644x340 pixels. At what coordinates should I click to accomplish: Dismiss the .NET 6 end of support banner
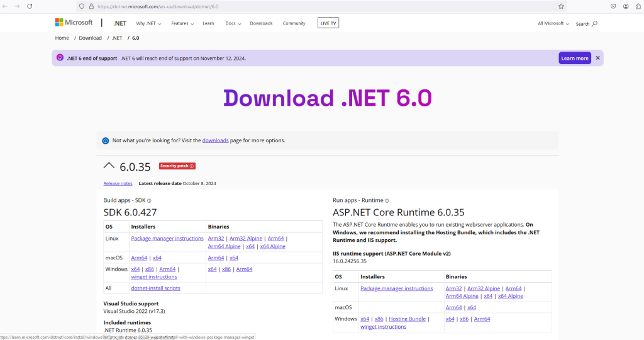597,58
